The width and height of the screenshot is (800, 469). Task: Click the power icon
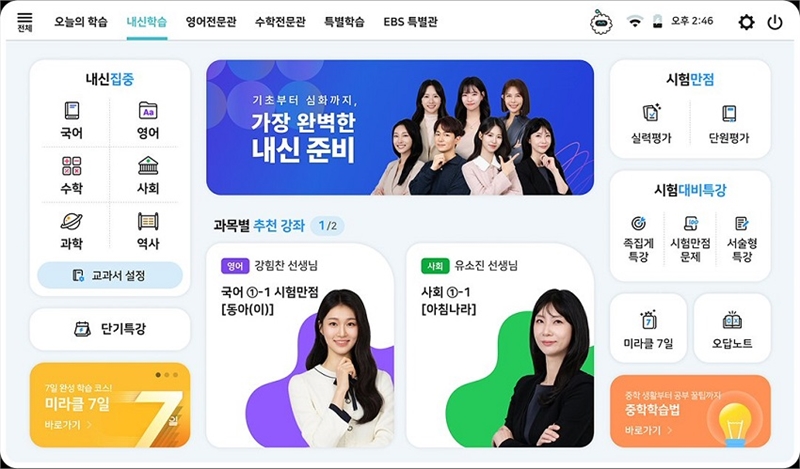click(774, 22)
